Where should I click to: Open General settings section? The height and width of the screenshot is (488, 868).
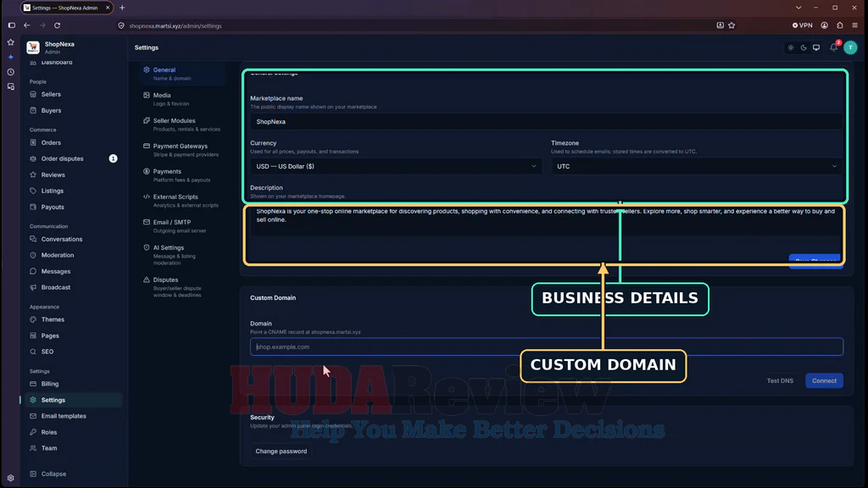click(x=184, y=74)
